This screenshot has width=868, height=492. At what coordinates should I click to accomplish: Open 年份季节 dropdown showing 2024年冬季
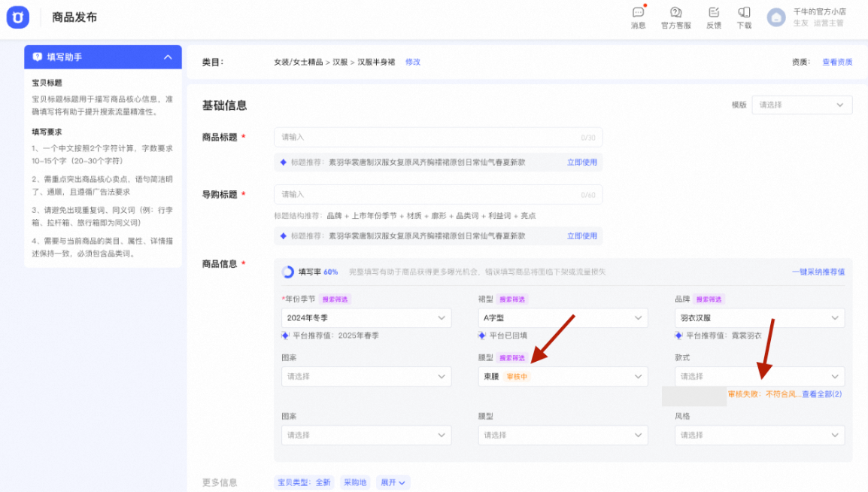coord(366,317)
